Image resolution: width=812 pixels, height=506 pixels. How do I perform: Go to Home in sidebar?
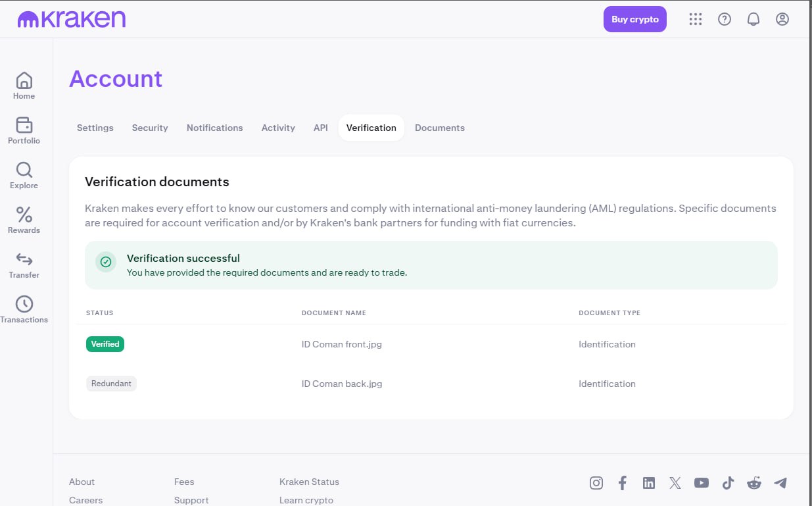coord(24,86)
